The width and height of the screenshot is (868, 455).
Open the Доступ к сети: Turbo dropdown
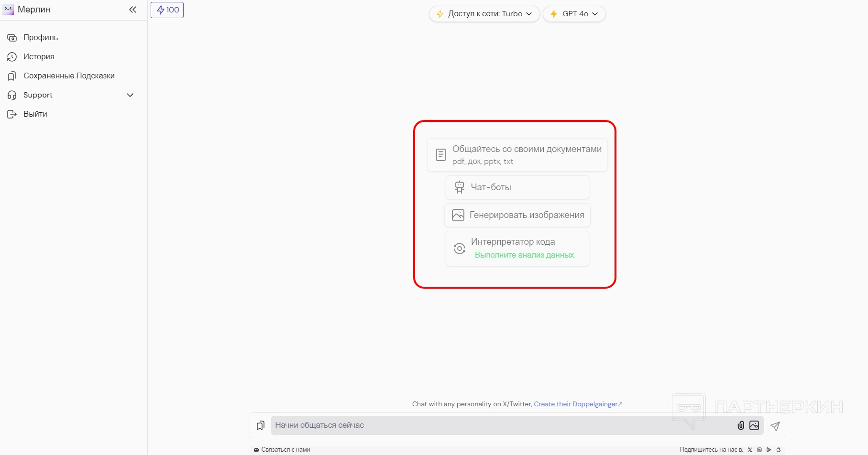(x=484, y=14)
